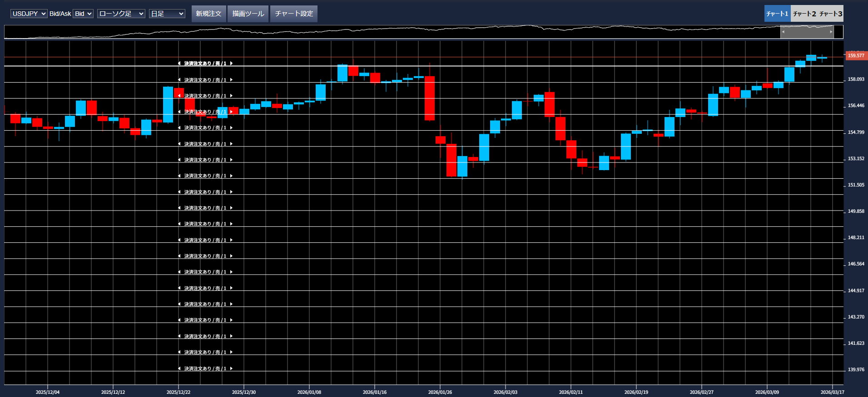868x397 pixels.
Task: Click left arrow on the topmost 売/1 order label
Action: click(179, 80)
